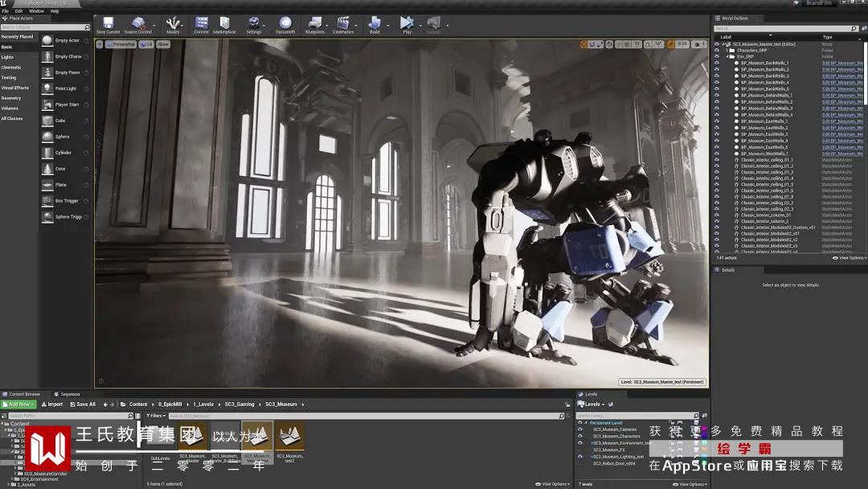The image size is (868, 489).
Task: Select the Cylinder shape actor
Action: click(65, 153)
